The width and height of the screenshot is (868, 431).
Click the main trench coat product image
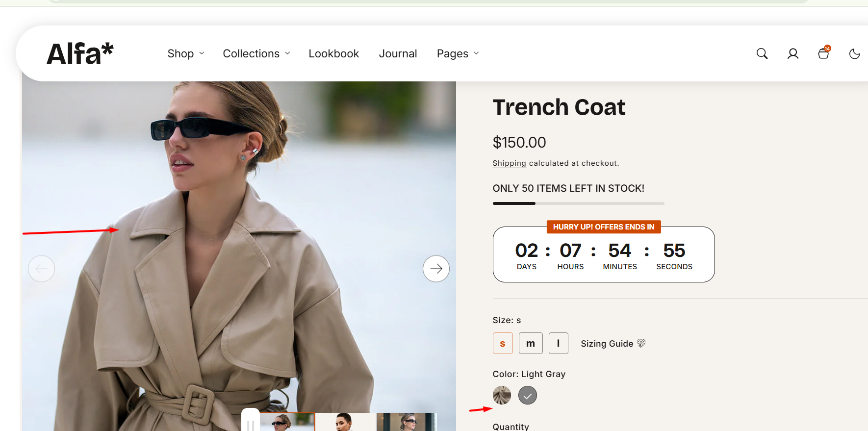coord(239,256)
